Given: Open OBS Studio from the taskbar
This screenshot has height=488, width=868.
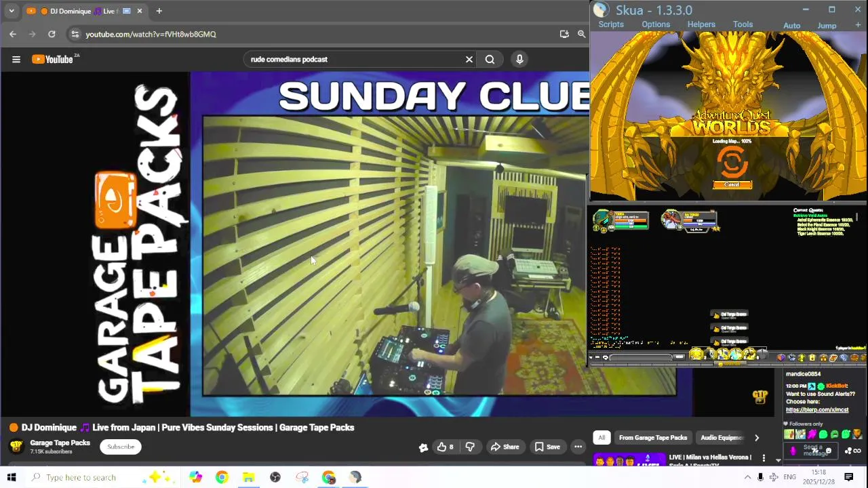Looking at the screenshot, I should [x=275, y=477].
